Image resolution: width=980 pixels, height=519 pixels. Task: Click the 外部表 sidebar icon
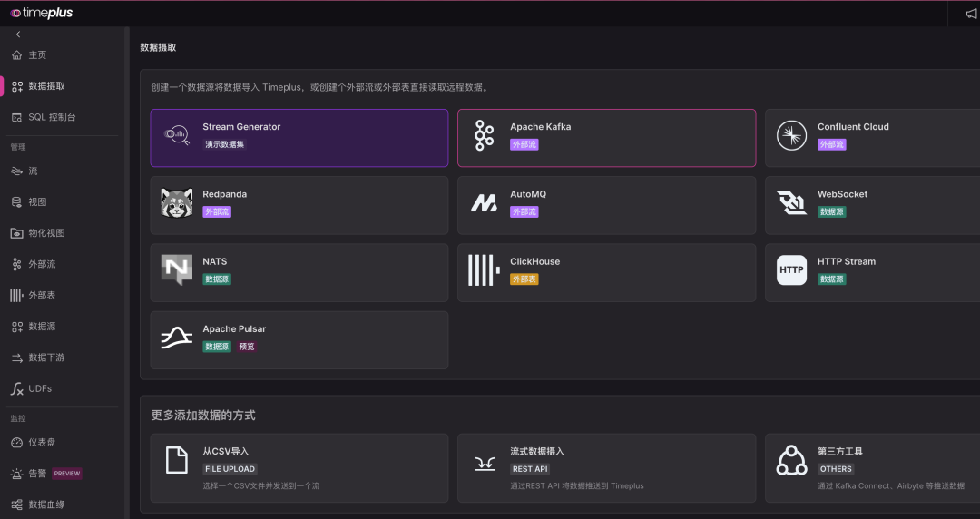point(17,295)
